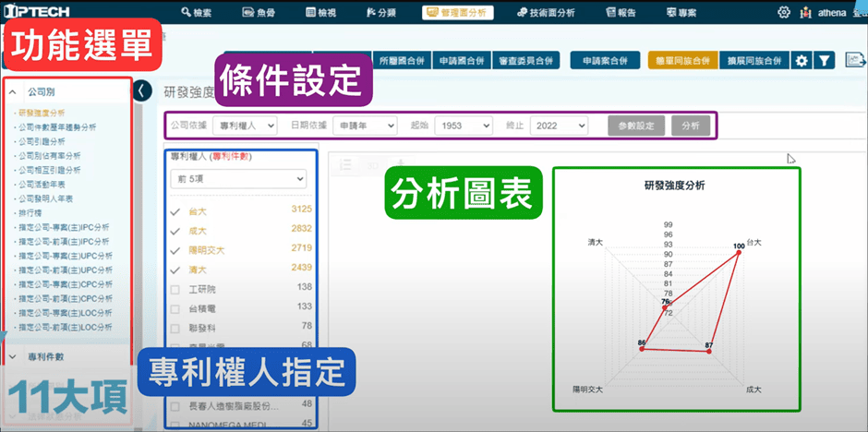Collapse the sidebar with the round arrow button
This screenshot has height=432, width=868.
coord(142,90)
